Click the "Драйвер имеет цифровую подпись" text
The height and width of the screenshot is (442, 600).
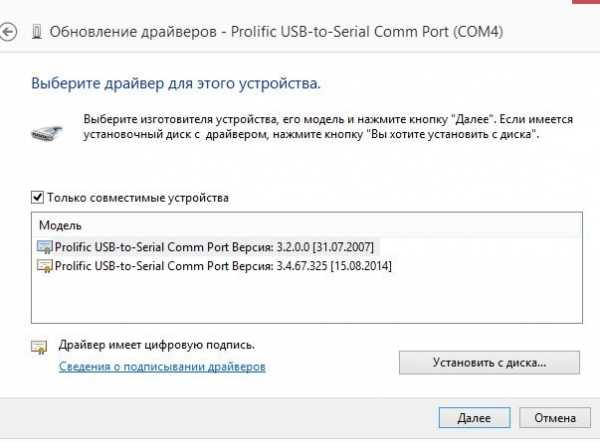click(x=157, y=345)
